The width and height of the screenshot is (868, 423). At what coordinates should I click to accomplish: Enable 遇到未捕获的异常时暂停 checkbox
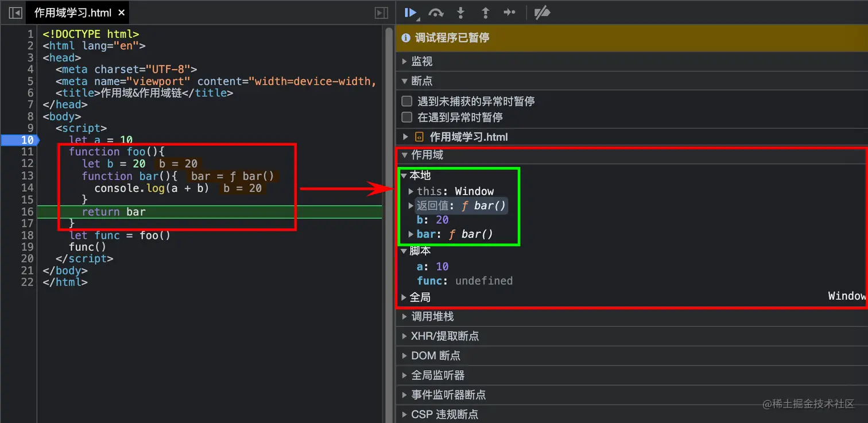(407, 101)
